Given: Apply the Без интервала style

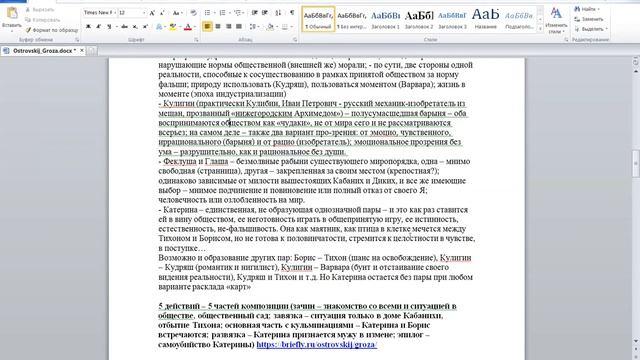Looking at the screenshot, I should (x=351, y=19).
